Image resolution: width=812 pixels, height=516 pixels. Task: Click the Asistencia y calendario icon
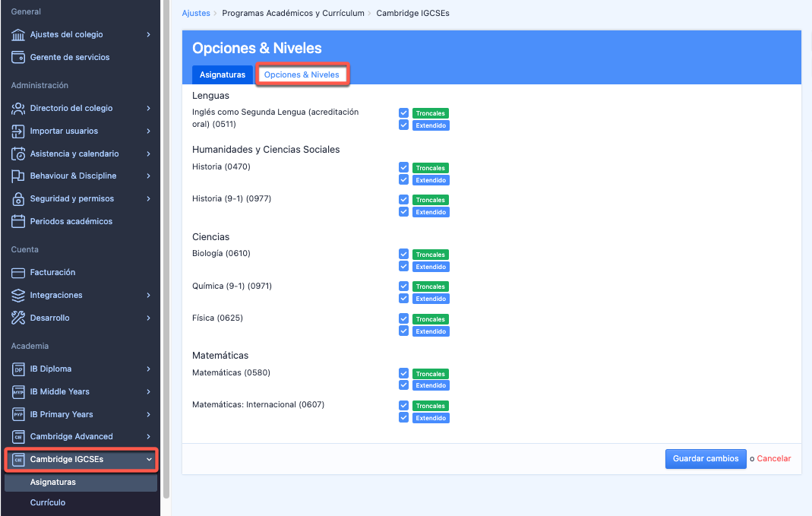click(x=19, y=154)
